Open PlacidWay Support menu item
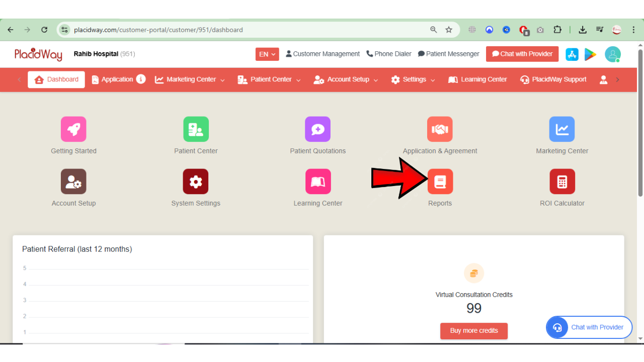 click(553, 79)
